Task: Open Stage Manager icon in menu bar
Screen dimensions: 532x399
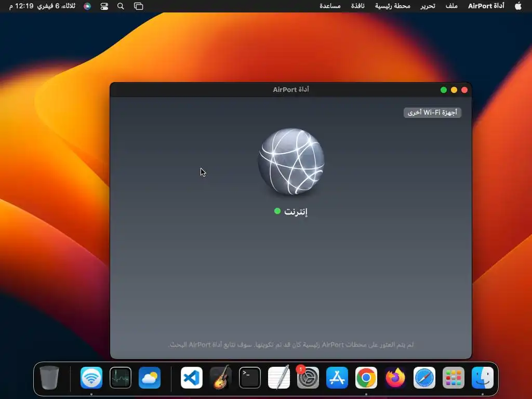Action: point(138,6)
